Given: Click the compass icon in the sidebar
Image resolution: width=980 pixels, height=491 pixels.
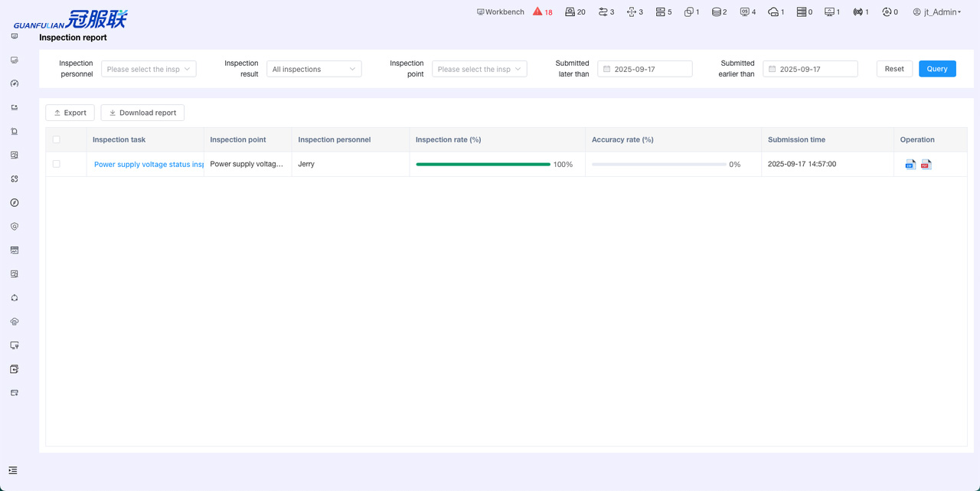Looking at the screenshot, I should [15, 203].
